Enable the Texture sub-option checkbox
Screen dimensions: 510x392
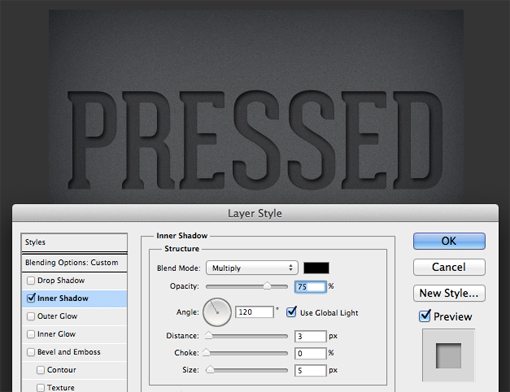[x=41, y=388]
